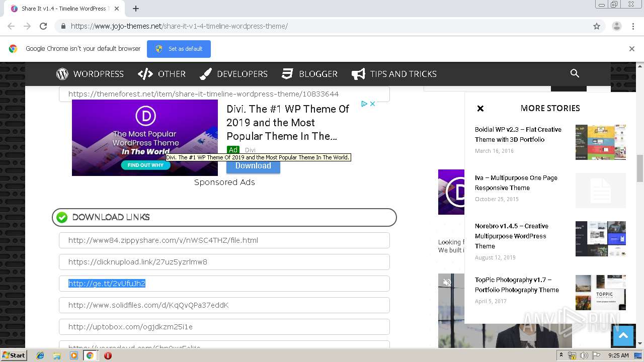The image size is (644, 362).
Task: Close the Divi ad with X
Action: [373, 104]
